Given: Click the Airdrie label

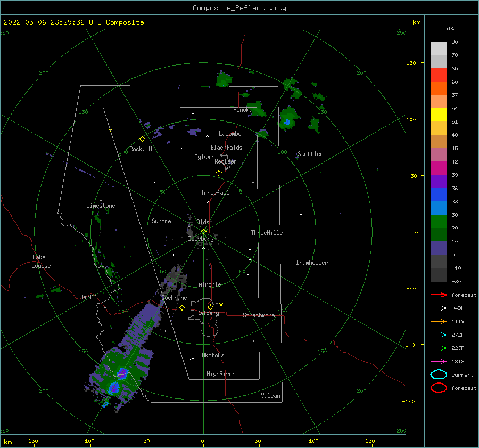Looking at the screenshot, I should (x=210, y=284).
